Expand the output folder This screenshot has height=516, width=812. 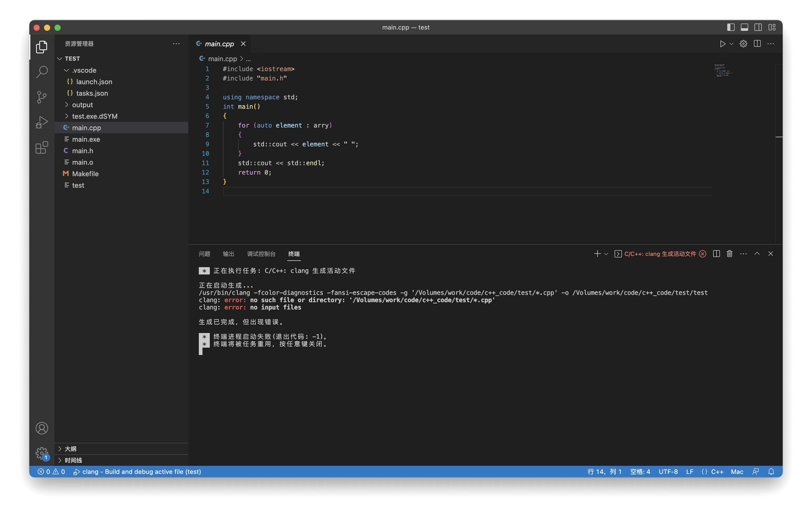(x=82, y=105)
